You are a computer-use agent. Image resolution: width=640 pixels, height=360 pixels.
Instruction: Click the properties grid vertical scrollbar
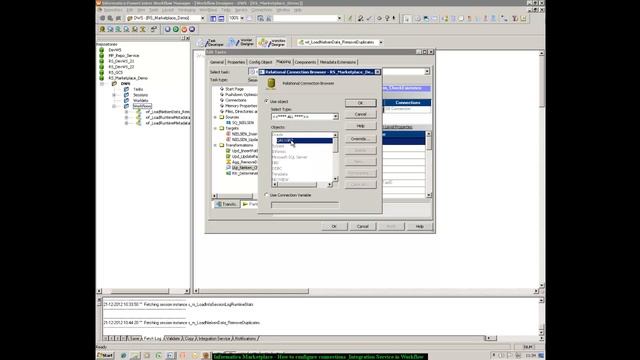pos(429,164)
